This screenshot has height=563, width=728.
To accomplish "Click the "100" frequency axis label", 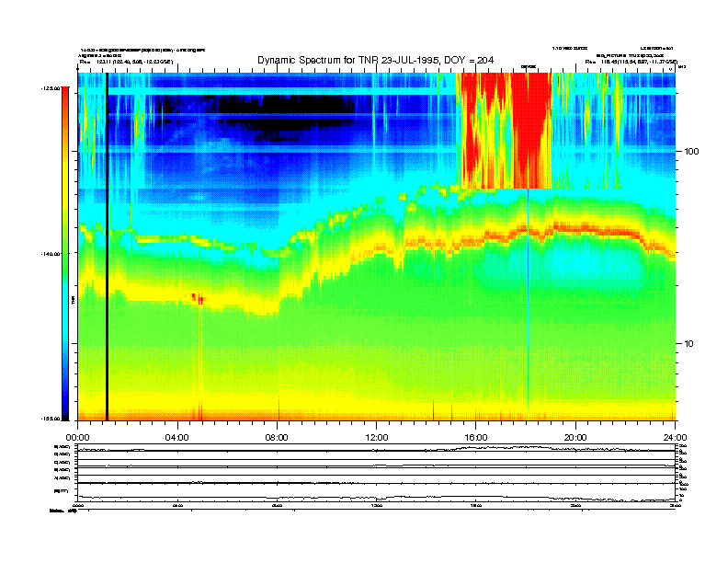I will coord(692,152).
